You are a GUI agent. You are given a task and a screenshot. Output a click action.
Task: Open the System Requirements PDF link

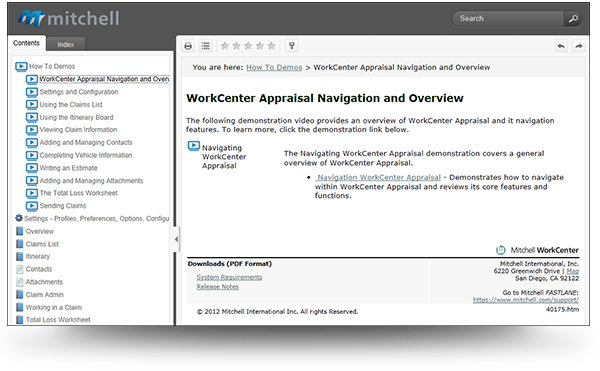(x=229, y=277)
